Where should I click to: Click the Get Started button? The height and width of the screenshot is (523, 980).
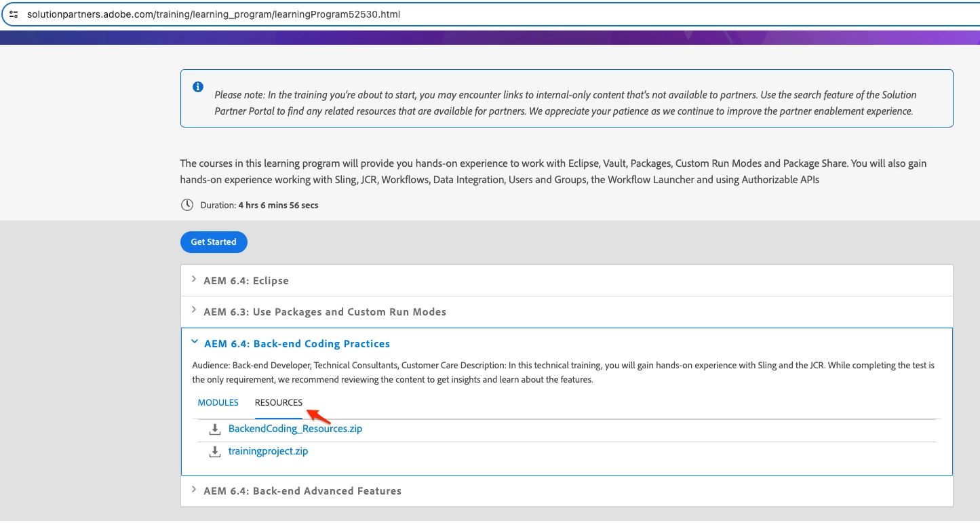[214, 241]
